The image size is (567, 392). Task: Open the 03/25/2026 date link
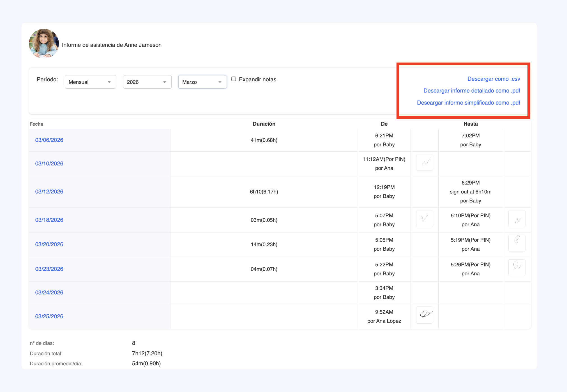tap(49, 316)
